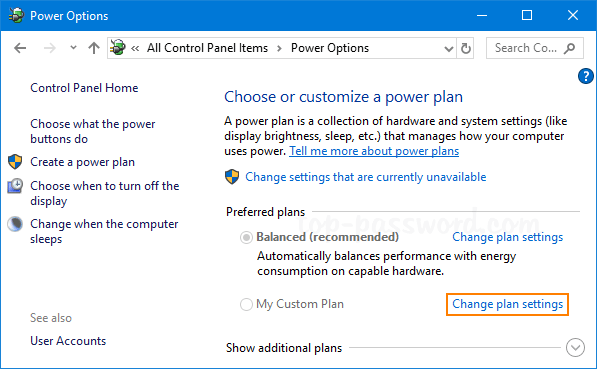Click Change settings that are currently unavailable
Screen dimensions: 597x369
pyautogui.click(x=366, y=177)
